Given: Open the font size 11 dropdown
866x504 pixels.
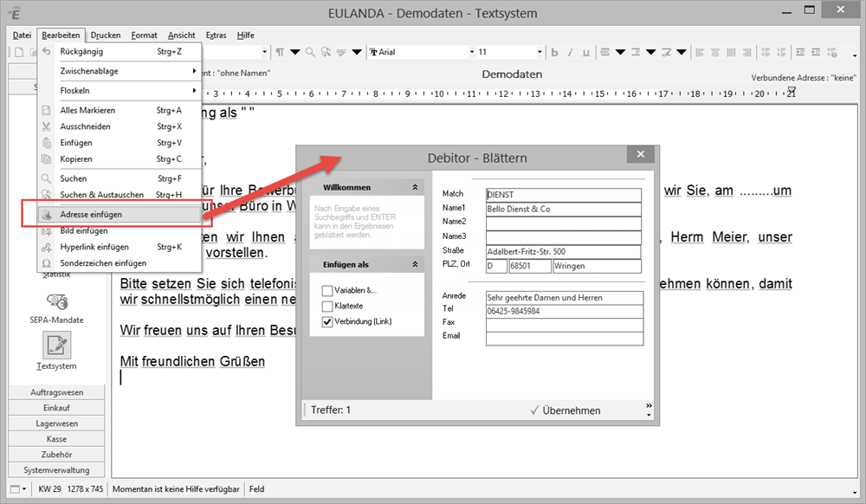Looking at the screenshot, I should [x=540, y=52].
